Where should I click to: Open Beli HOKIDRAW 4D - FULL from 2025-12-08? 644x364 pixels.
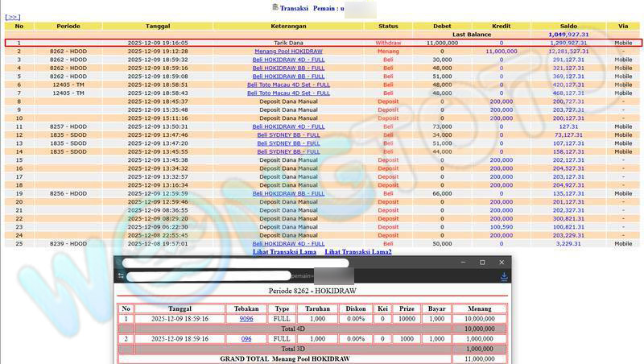pos(288,243)
